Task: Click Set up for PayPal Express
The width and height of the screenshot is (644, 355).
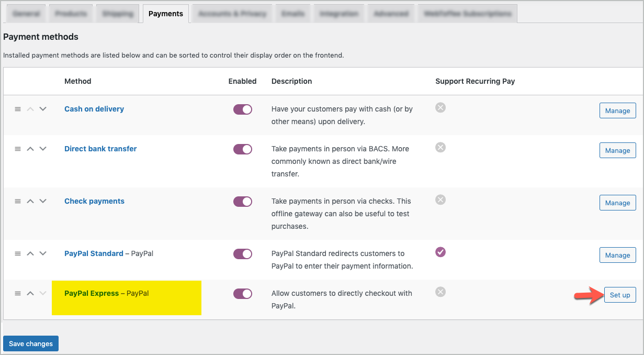Action: pyautogui.click(x=620, y=295)
